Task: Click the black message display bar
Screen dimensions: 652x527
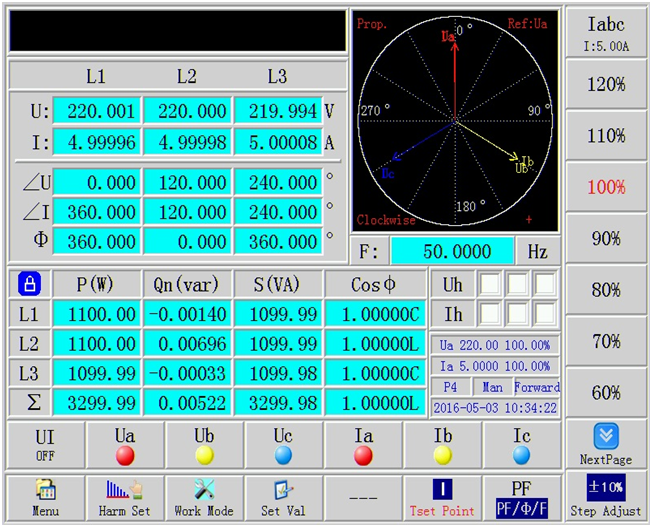Action: (x=178, y=31)
